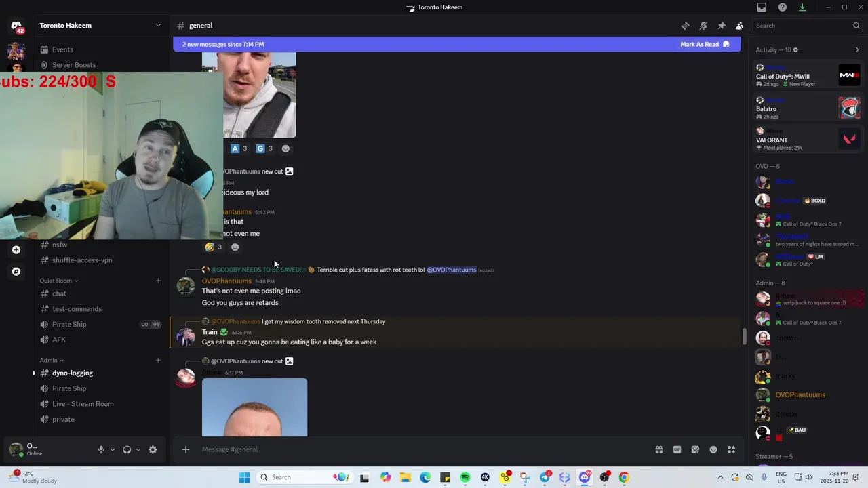
Task: Click @OVOPhantuums mention in reply text
Action: point(452,270)
